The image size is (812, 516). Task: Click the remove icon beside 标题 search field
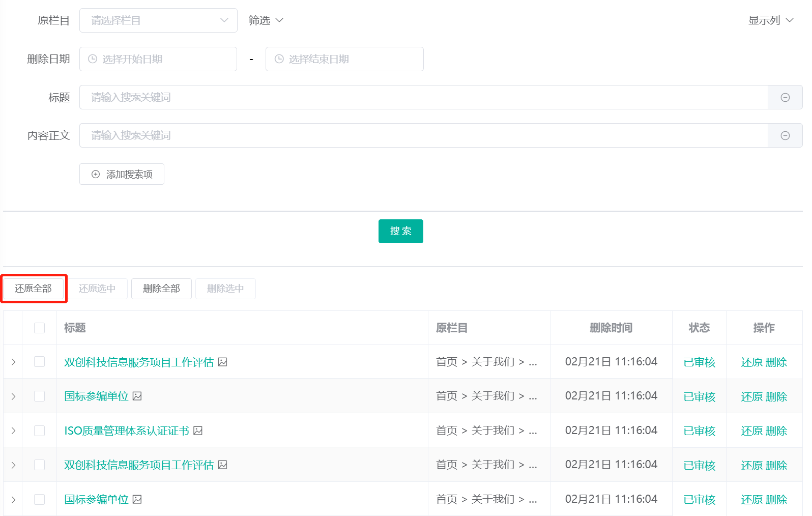click(785, 97)
